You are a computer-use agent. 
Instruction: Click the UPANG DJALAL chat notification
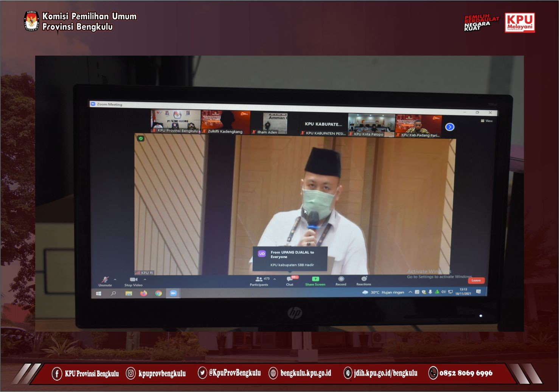tap(290, 258)
